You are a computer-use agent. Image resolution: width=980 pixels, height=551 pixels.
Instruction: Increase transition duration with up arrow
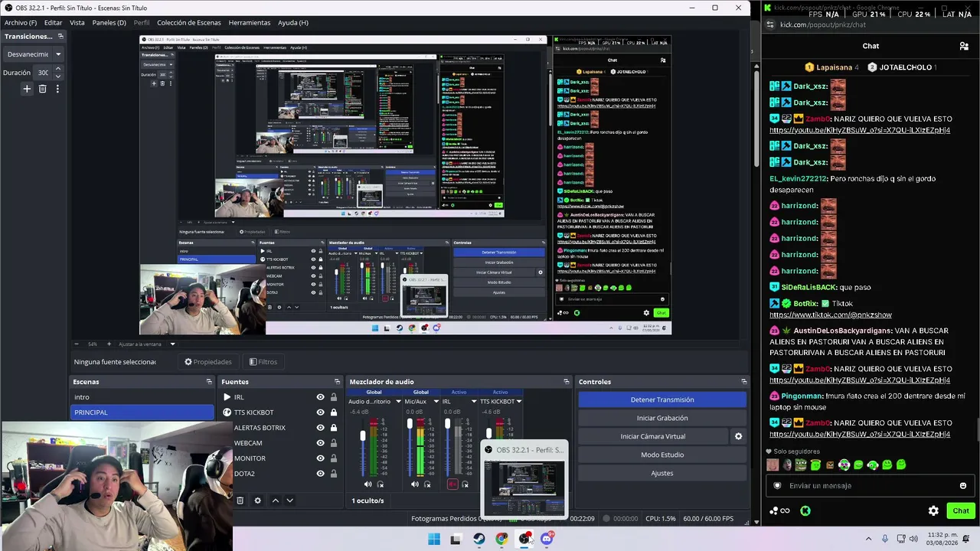coord(57,69)
